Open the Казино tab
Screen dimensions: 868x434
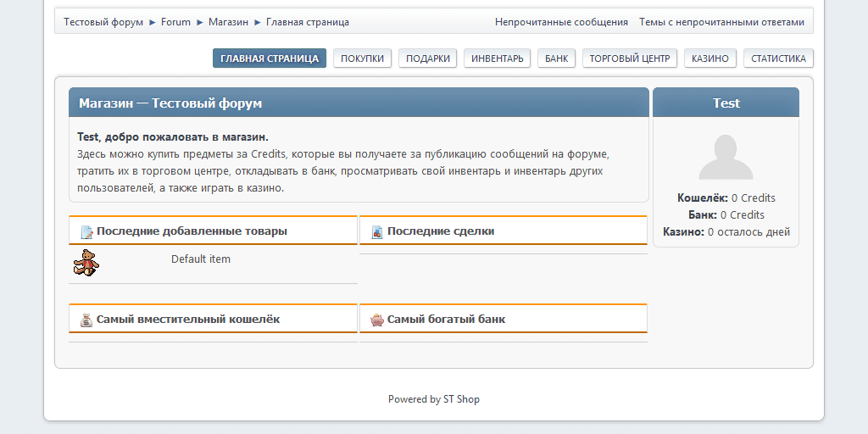710,58
